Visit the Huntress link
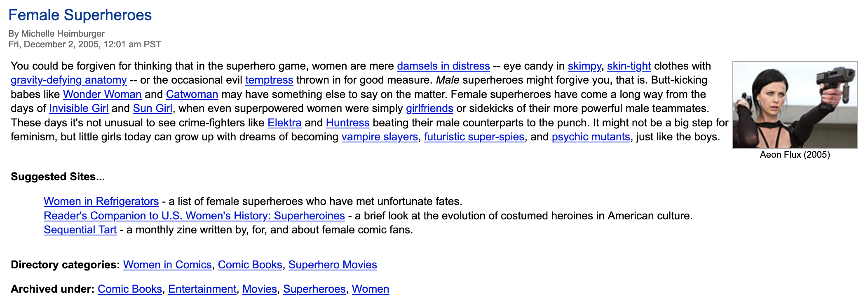868x305 pixels. pyautogui.click(x=347, y=123)
